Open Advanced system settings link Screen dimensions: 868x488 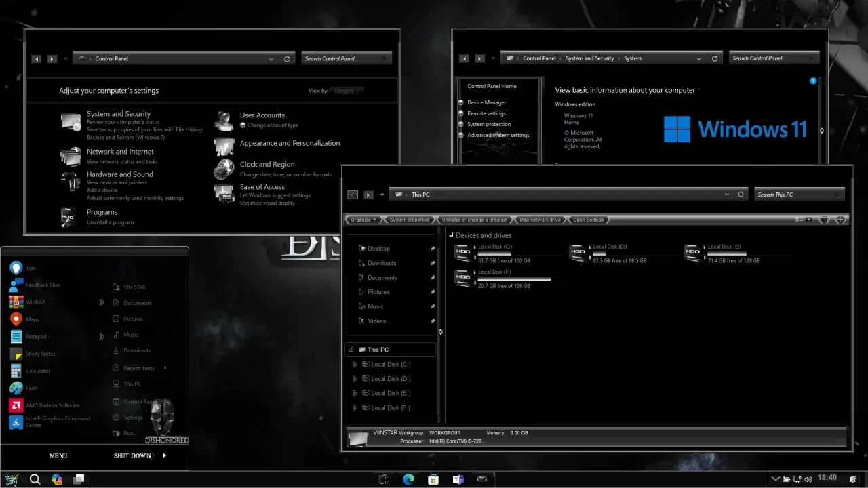click(498, 135)
